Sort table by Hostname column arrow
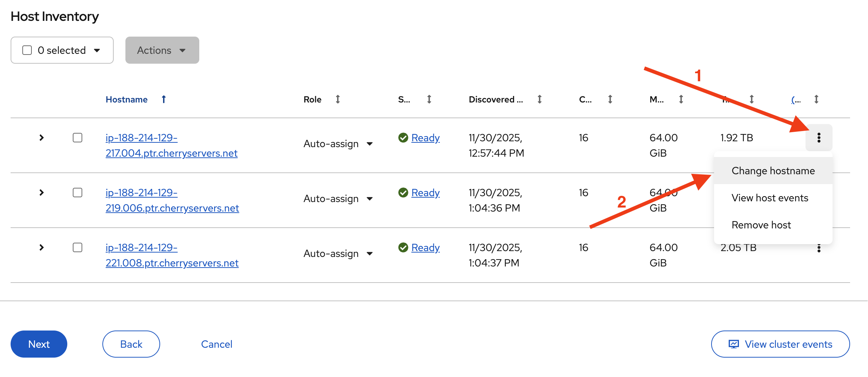 point(164,99)
